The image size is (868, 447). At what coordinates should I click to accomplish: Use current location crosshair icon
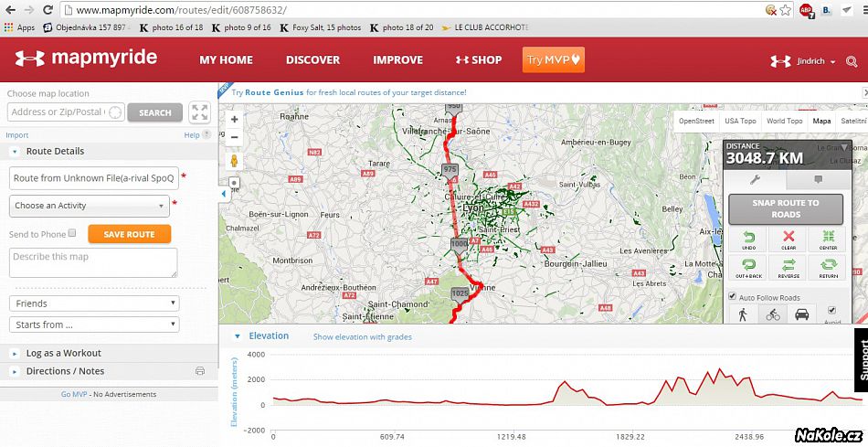click(x=114, y=112)
